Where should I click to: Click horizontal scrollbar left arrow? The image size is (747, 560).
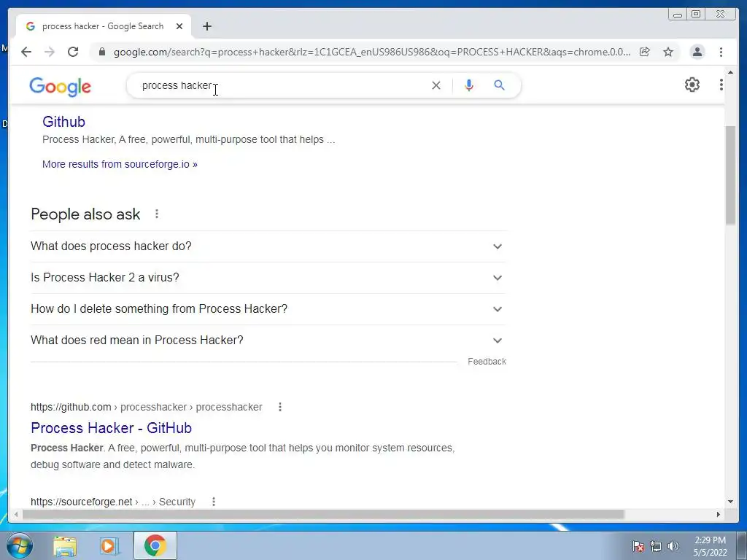coord(16,514)
